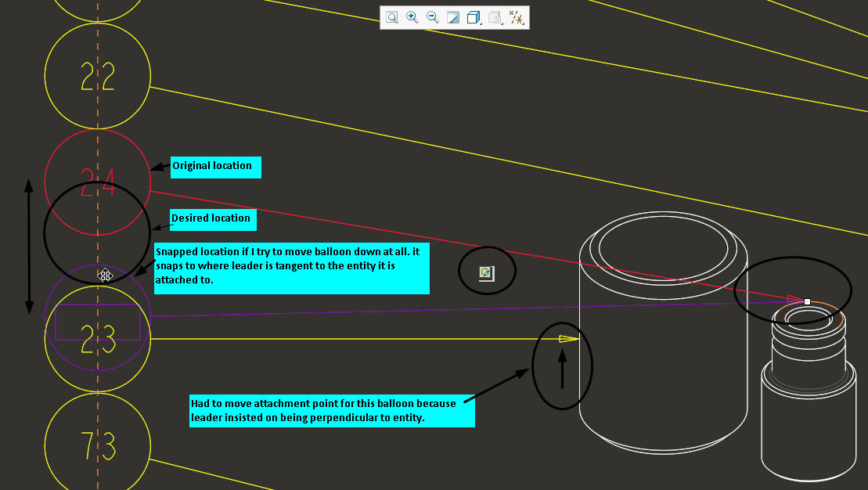Viewport: 868px width, 490px height.
Task: Activate the Snap Settings toolbar icon
Action: (516, 17)
